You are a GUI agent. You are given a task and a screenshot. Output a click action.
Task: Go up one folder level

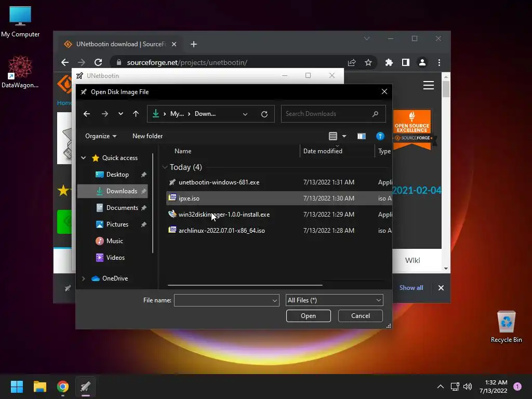[136, 114]
